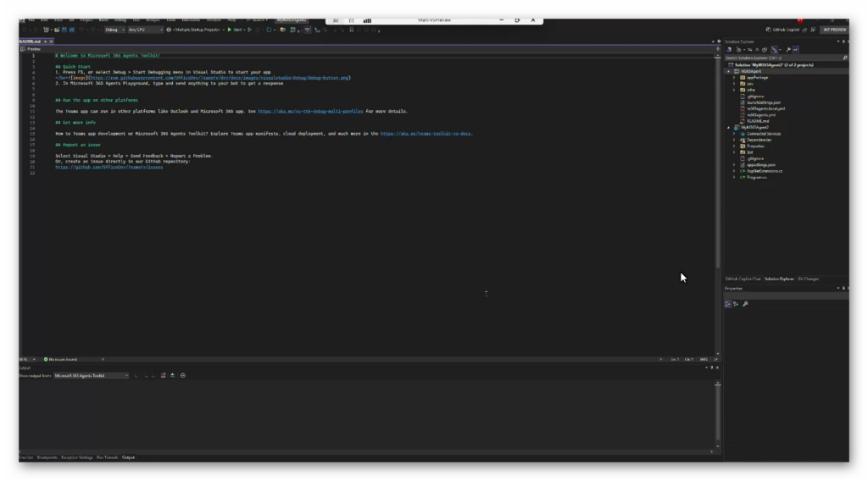Open the debug-button.png image URL link

tap(220, 78)
